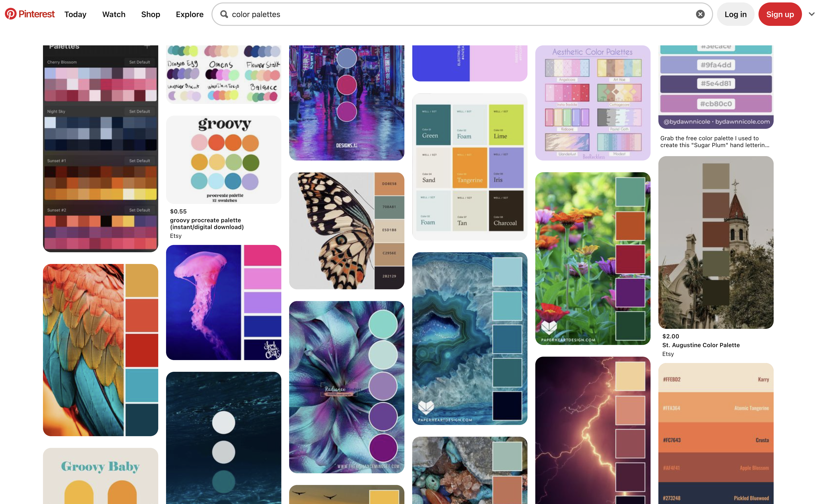Open the parrot feather palette pin

(100, 350)
